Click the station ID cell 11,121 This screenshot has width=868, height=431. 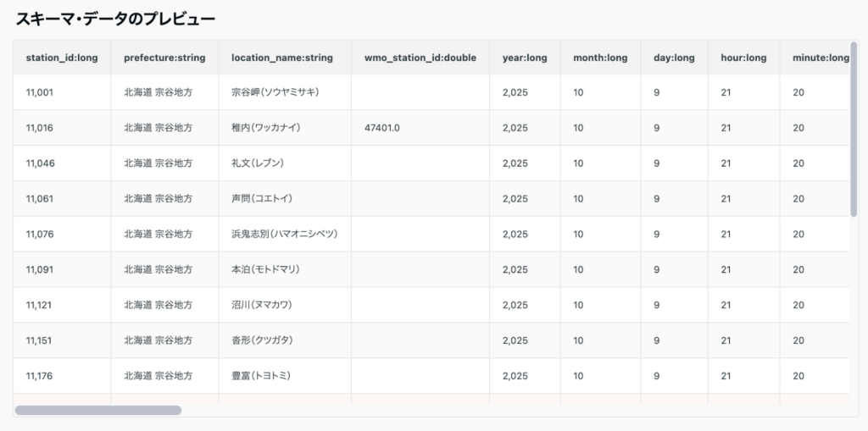(x=40, y=305)
